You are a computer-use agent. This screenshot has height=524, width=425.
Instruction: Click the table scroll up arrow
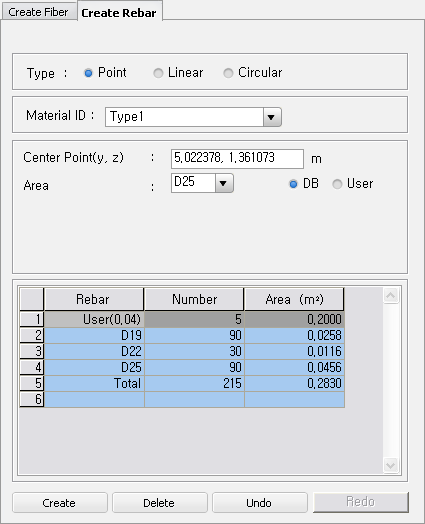391,295
